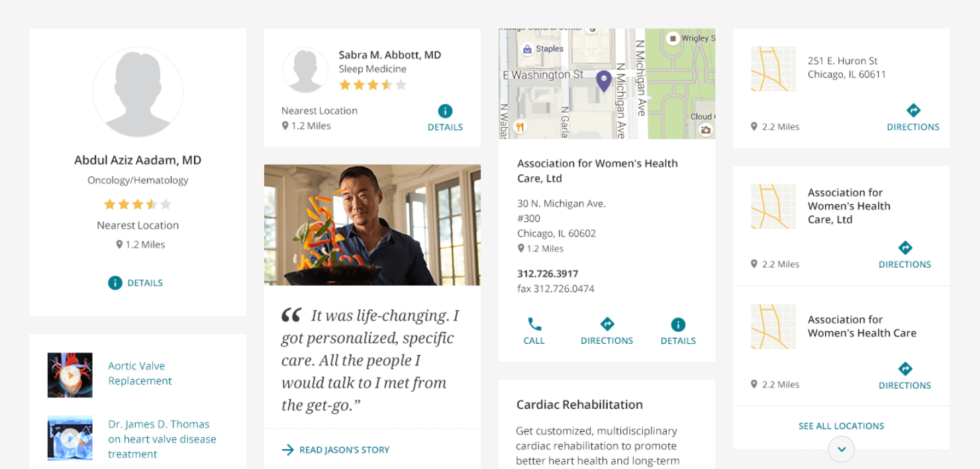Open Details icon on Women's Health Care card

[x=678, y=325]
